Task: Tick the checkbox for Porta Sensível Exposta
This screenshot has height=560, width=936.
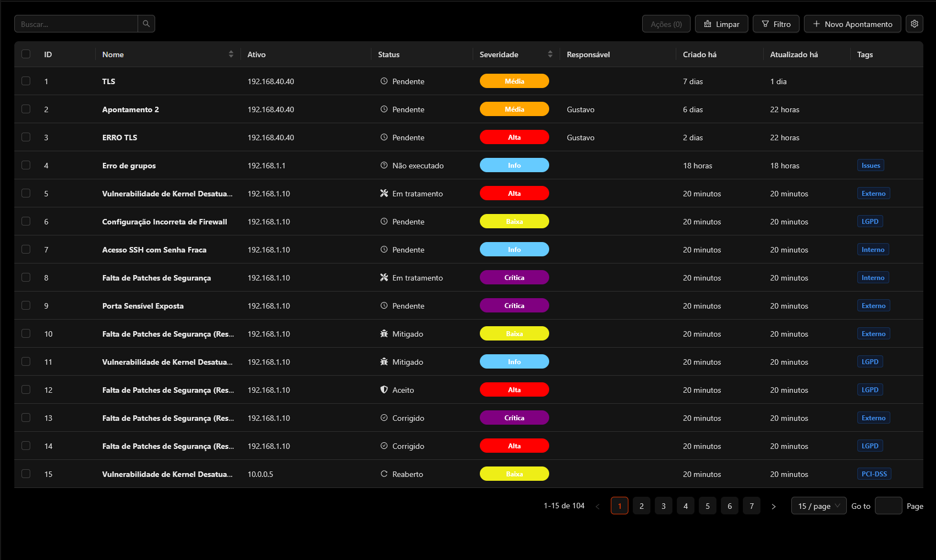Action: 26,305
